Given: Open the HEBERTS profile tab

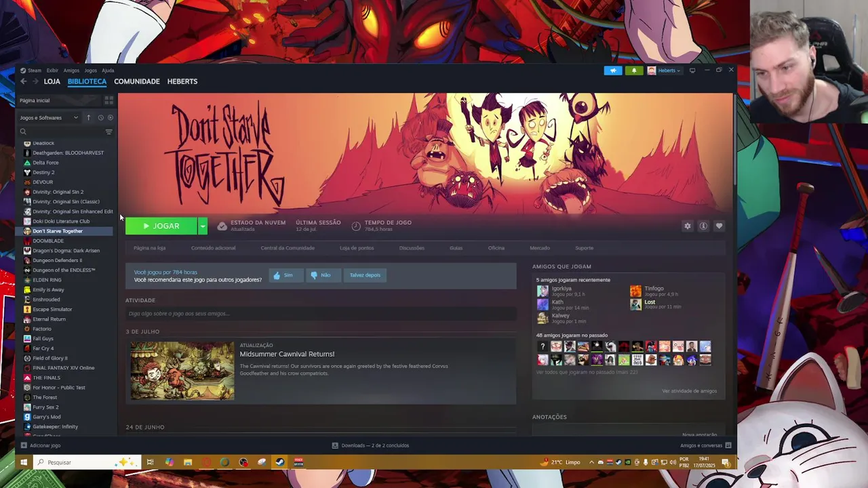Looking at the screenshot, I should 182,81.
